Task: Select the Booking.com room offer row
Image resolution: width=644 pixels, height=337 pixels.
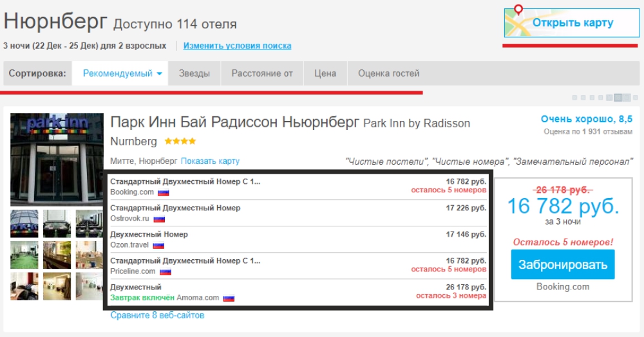Action: 298,187
